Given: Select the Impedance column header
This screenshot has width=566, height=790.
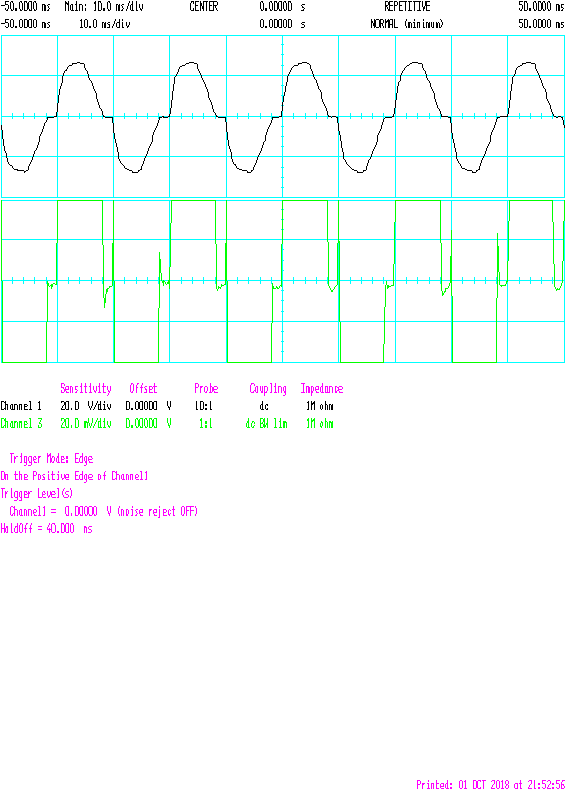Looking at the screenshot, I should tap(322, 389).
